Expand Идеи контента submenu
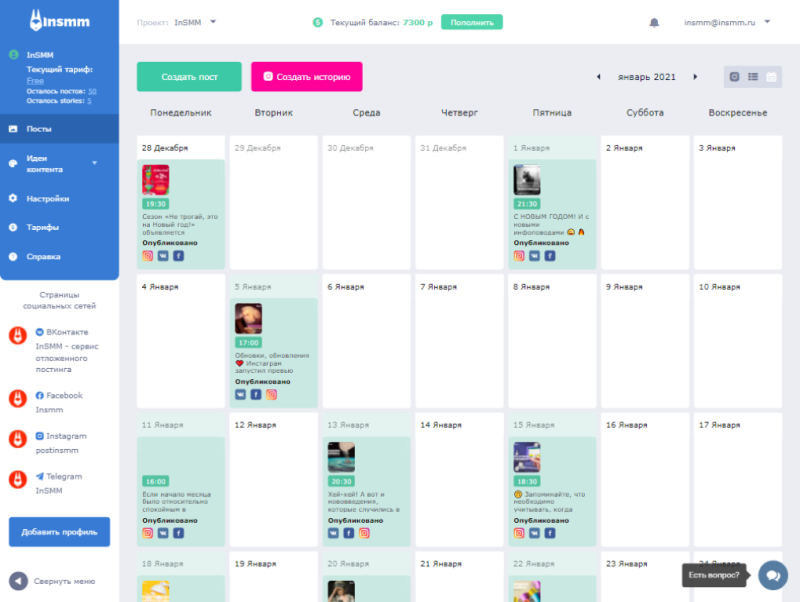Viewport: 800px width, 602px height. click(x=94, y=162)
